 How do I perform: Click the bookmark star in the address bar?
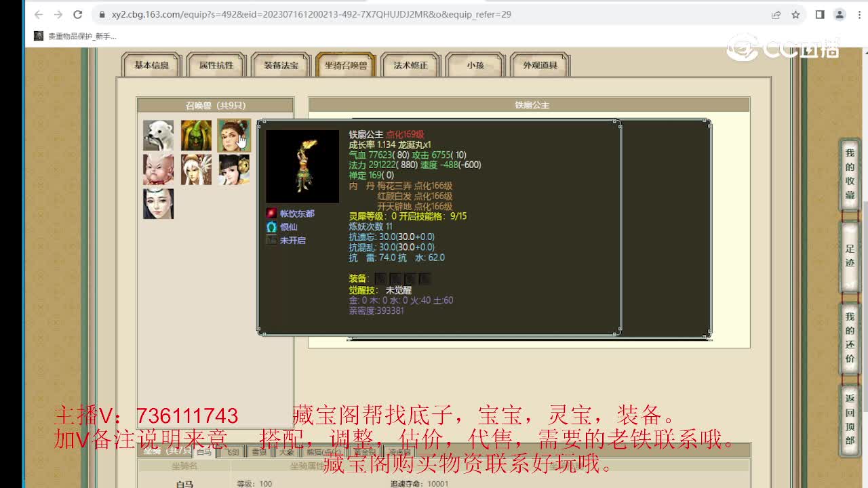pyautogui.click(x=797, y=13)
